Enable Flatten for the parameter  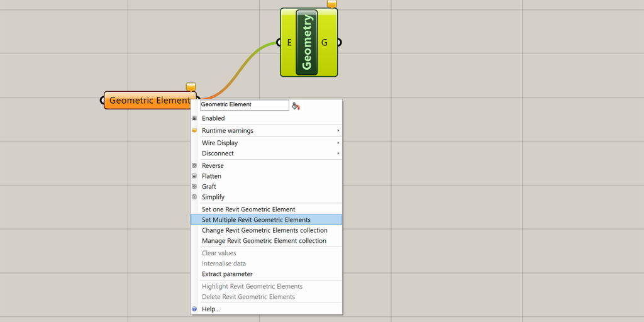pos(211,176)
